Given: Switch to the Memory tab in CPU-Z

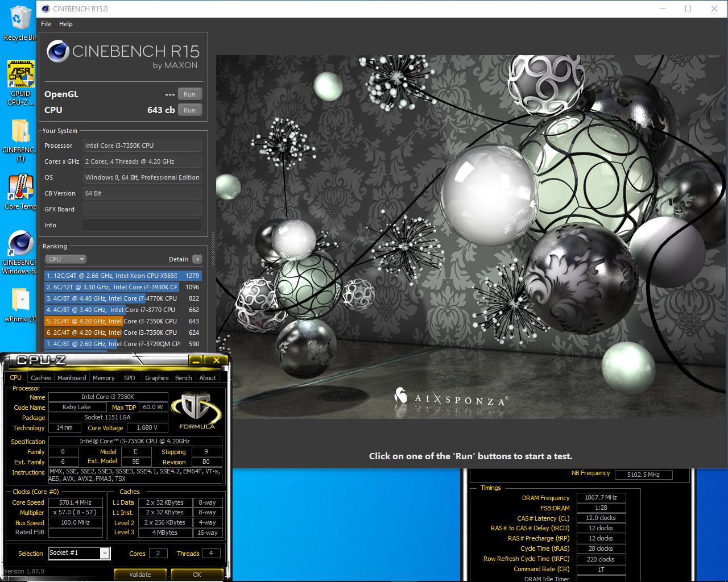Looking at the screenshot, I should click(104, 378).
